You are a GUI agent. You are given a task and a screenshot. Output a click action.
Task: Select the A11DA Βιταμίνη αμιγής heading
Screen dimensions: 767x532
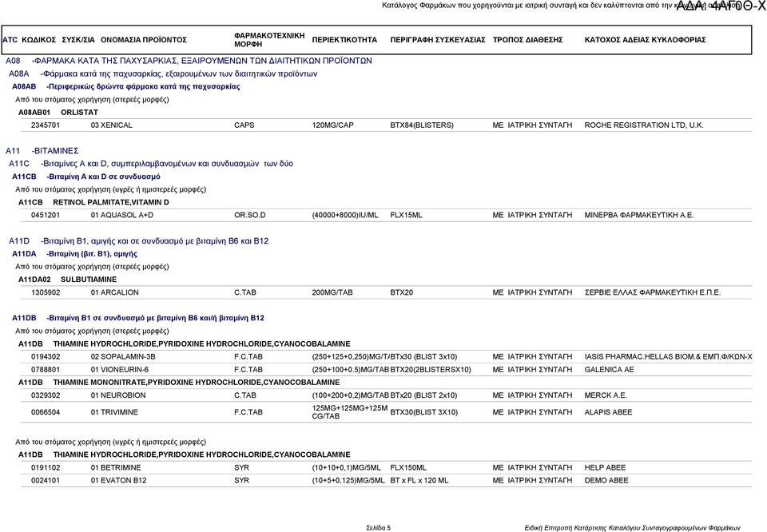(75, 254)
